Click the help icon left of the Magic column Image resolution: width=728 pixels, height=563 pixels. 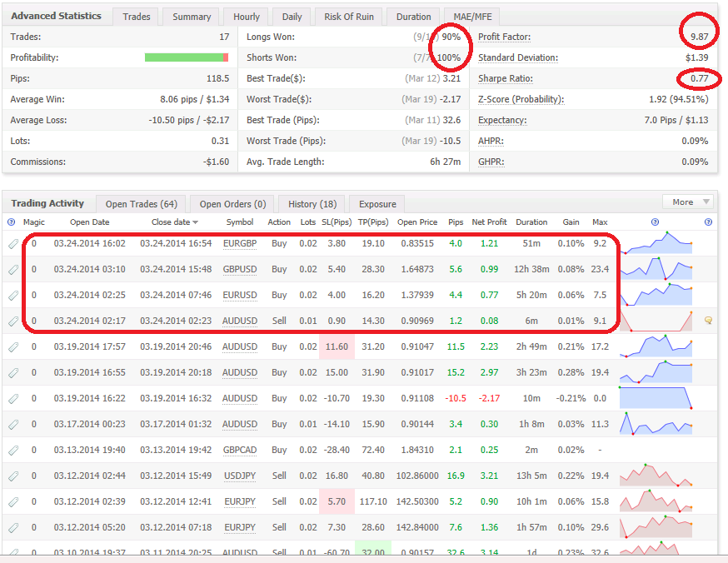12,222
